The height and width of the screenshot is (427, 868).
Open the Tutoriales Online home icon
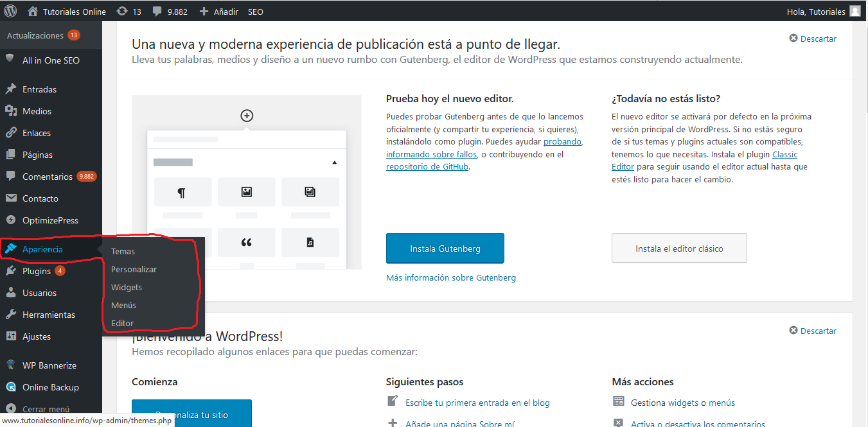(x=33, y=11)
